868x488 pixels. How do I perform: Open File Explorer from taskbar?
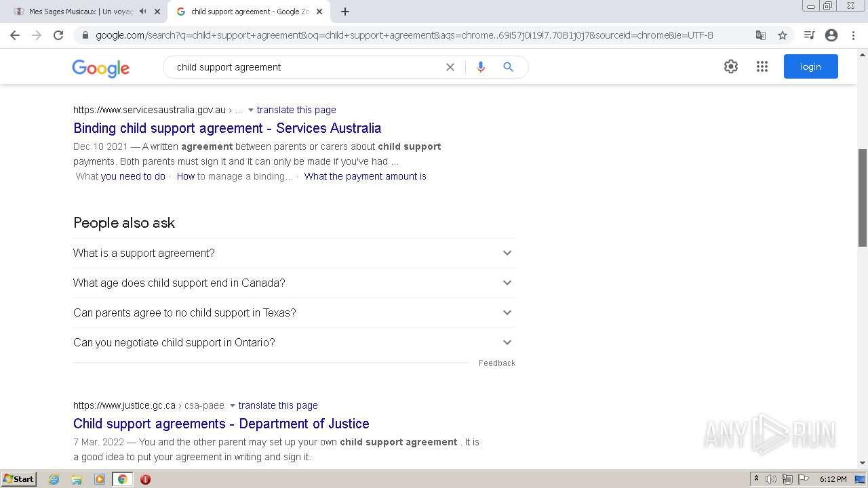click(77, 479)
